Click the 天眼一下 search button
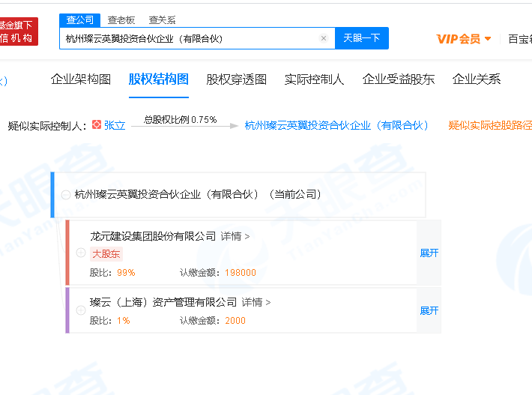This screenshot has width=532, height=395. click(x=362, y=38)
